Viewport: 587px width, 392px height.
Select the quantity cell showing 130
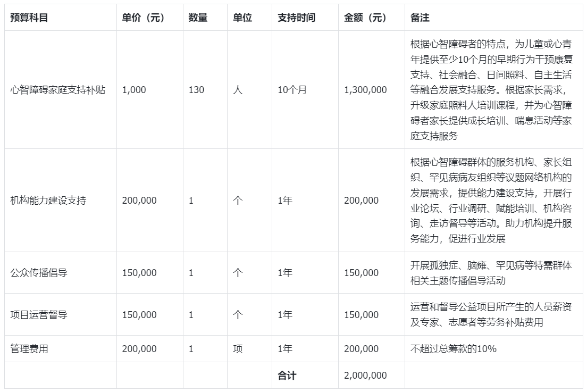(x=196, y=90)
